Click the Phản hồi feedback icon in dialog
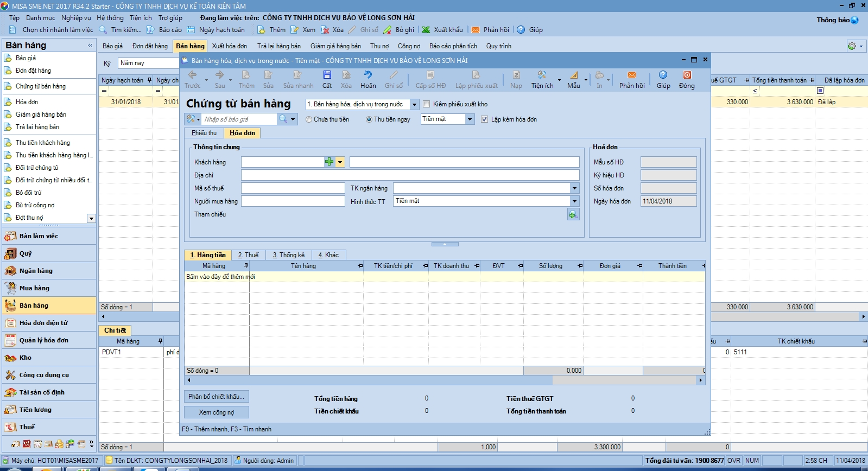The image size is (868, 471). [632, 75]
